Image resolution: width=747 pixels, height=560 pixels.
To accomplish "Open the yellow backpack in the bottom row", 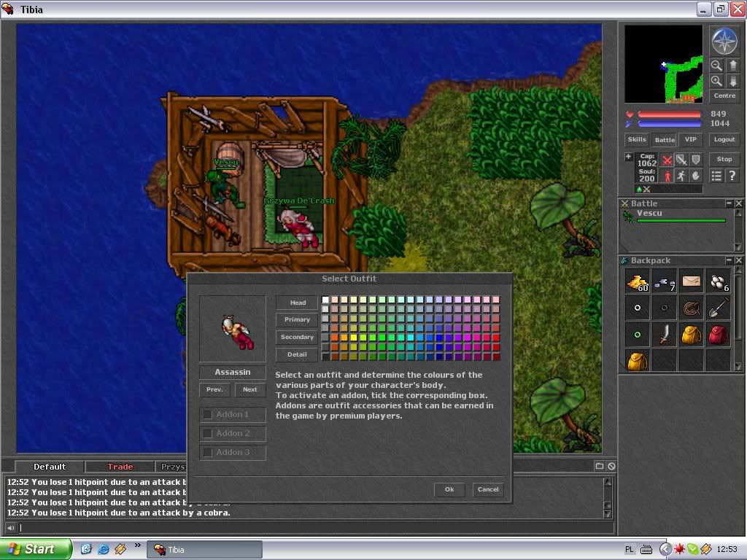I will tap(638, 362).
